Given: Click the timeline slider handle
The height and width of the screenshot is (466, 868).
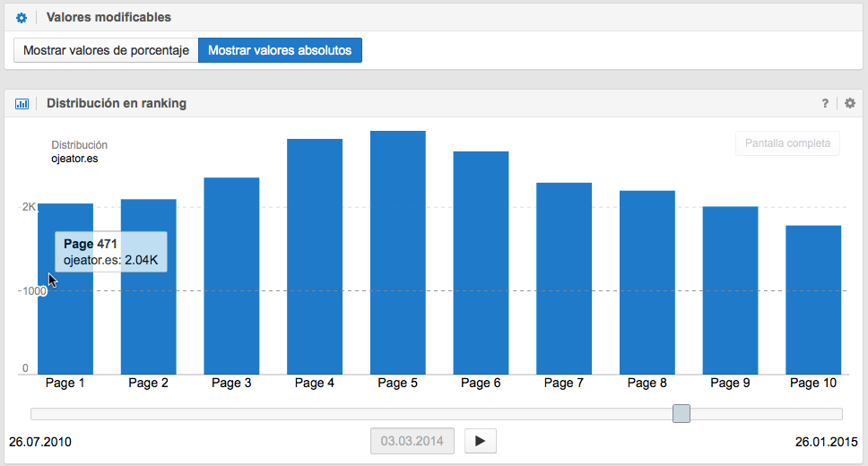Looking at the screenshot, I should 681,413.
